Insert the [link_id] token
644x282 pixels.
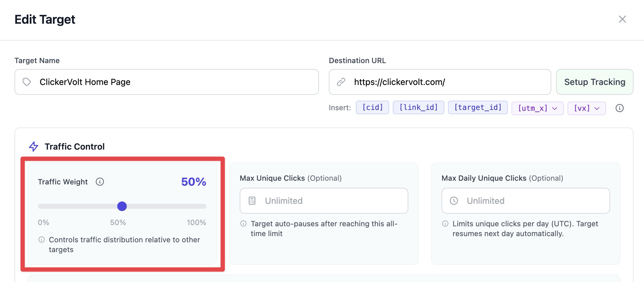418,107
